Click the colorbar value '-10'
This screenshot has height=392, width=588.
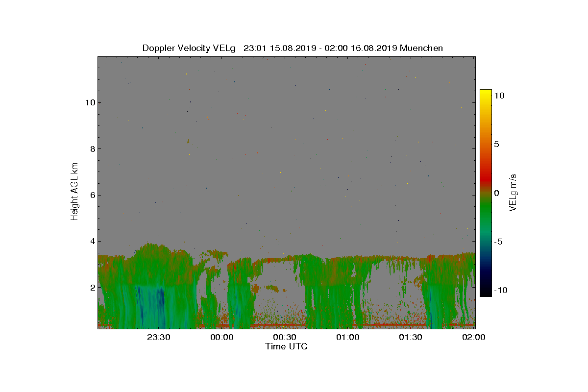click(x=500, y=290)
